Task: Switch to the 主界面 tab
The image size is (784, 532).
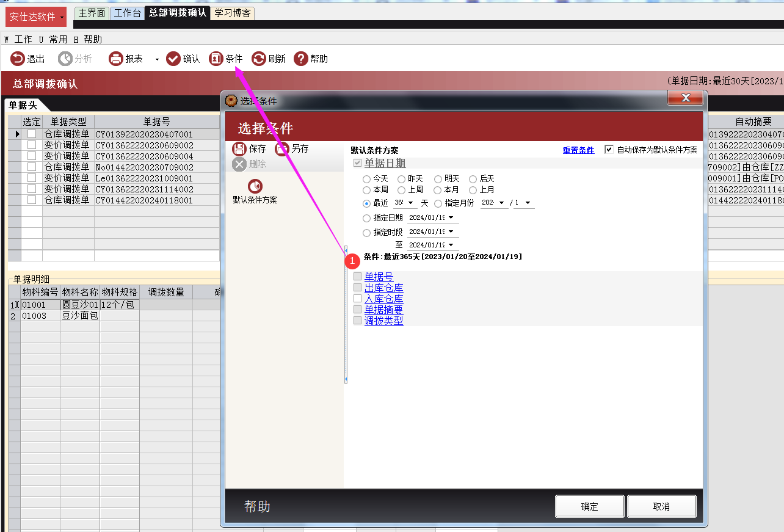Action: (93, 13)
